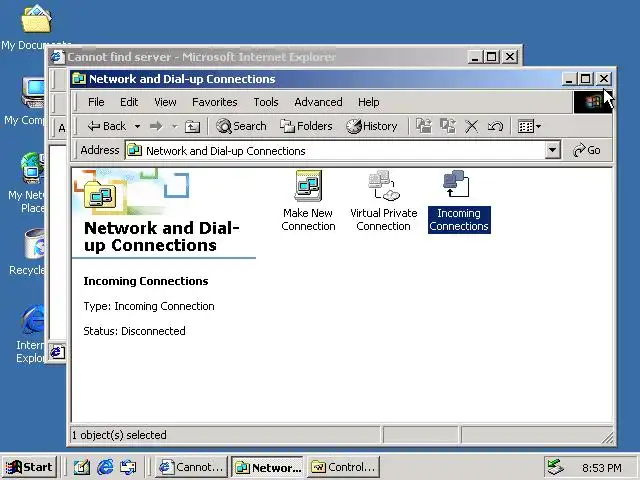
Task: Launch Internet Explorer from the quick launch bar
Action: coord(105,467)
